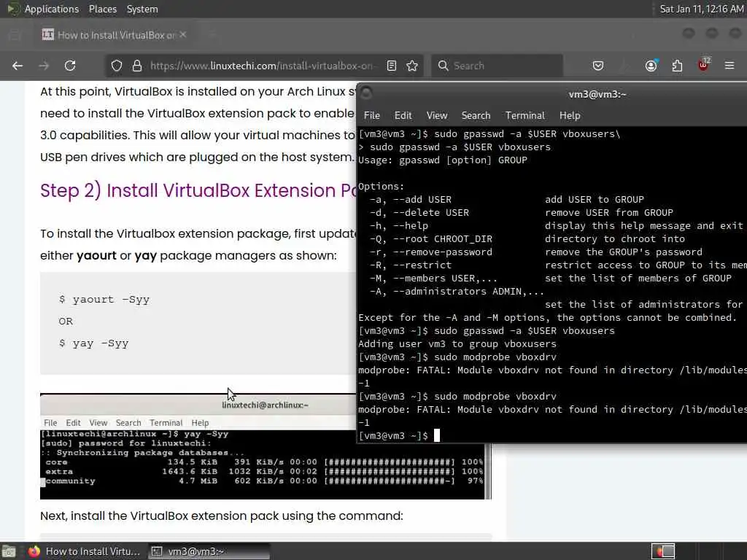Open the terminal Search menu
Screen dimensions: 747x560
click(476, 115)
